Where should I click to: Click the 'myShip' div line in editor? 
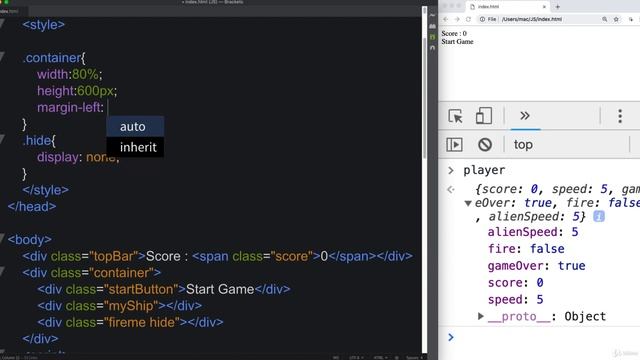tap(119, 306)
